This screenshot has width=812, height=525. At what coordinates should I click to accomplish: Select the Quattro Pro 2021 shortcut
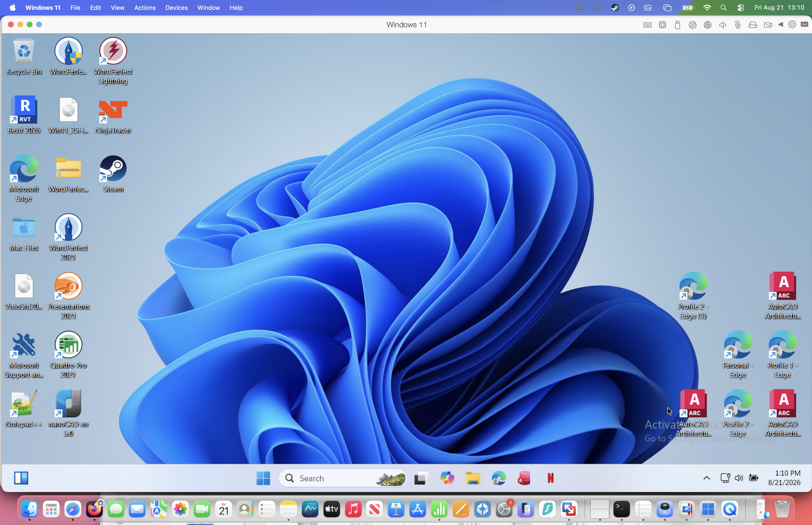(69, 355)
